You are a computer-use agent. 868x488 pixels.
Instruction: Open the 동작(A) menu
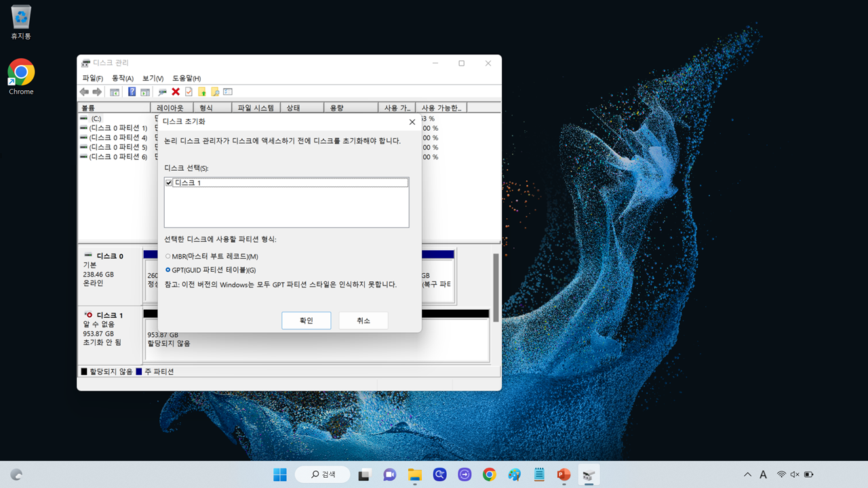[x=122, y=78]
